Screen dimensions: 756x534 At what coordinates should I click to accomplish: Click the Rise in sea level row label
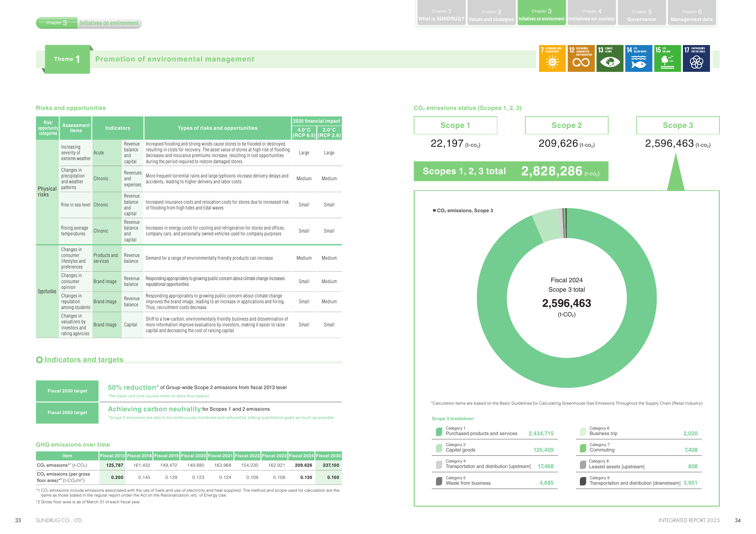pos(75,205)
